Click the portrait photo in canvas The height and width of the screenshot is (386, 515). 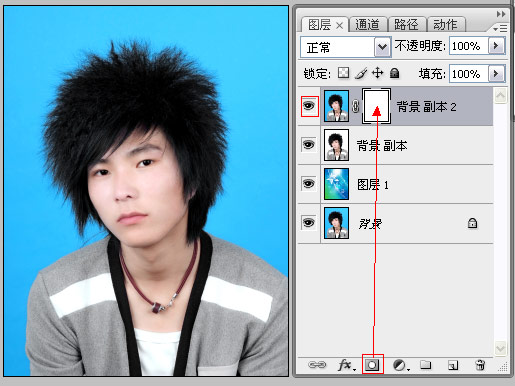tap(146, 191)
